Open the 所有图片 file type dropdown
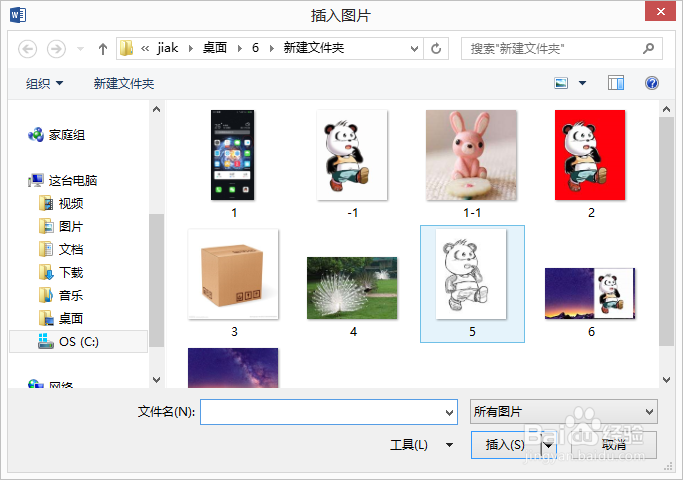This screenshot has height=480, width=683. click(564, 412)
